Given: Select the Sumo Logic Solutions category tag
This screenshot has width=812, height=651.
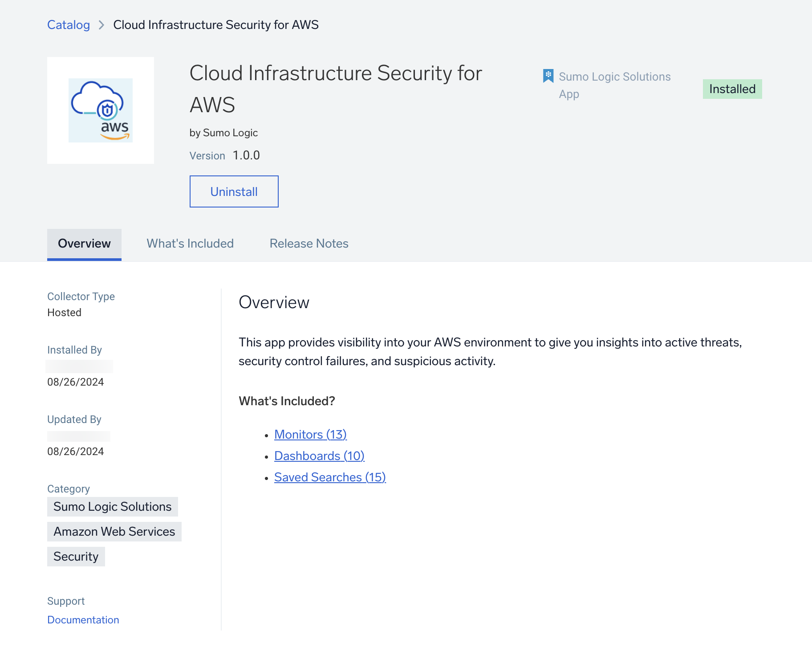Looking at the screenshot, I should point(113,507).
